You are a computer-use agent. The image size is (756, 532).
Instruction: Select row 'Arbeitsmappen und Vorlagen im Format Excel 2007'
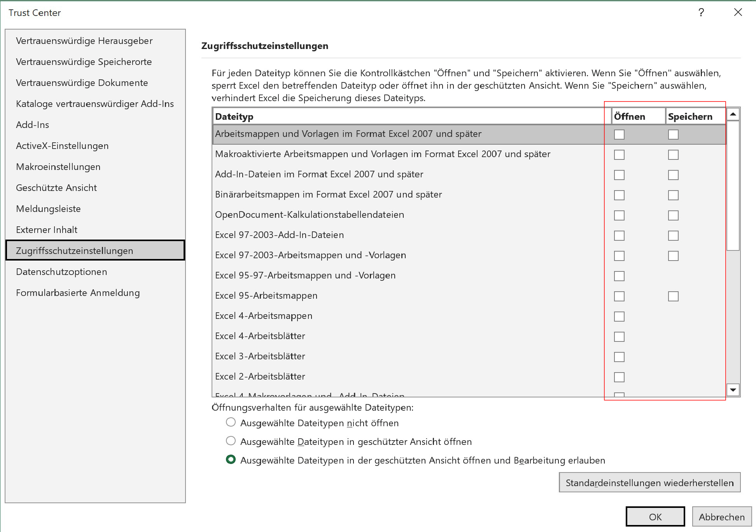click(469, 134)
